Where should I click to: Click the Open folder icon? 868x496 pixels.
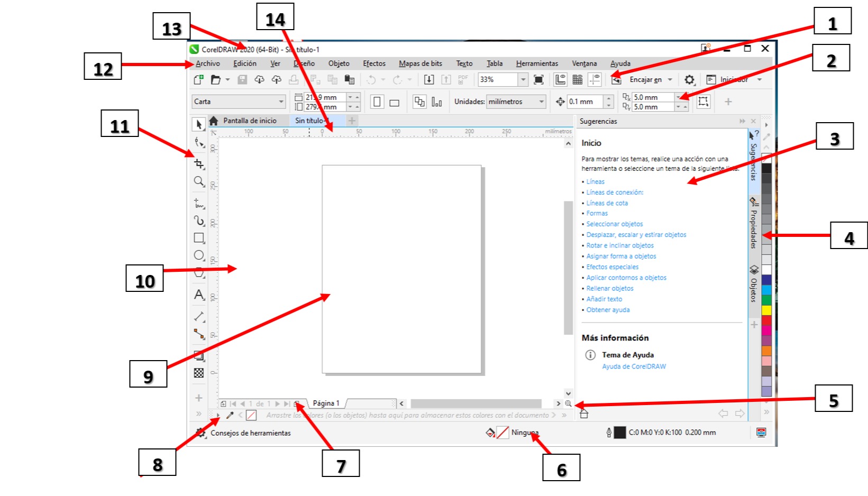coord(215,80)
